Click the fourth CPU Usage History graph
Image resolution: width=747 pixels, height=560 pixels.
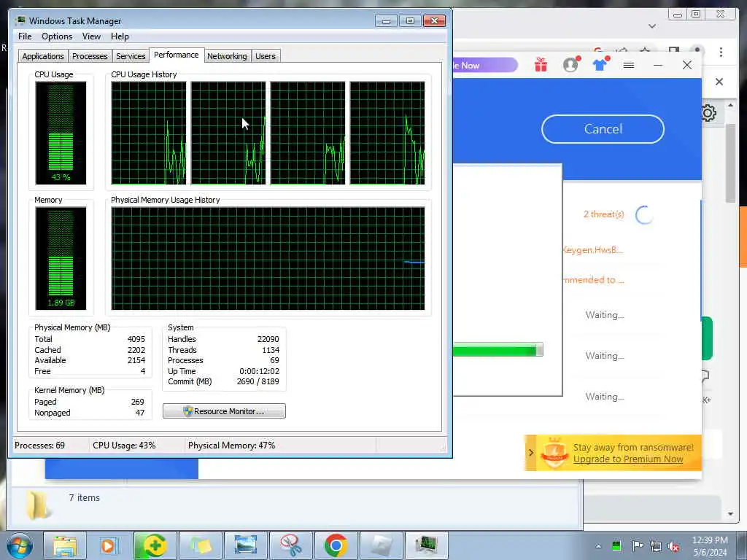click(x=387, y=133)
